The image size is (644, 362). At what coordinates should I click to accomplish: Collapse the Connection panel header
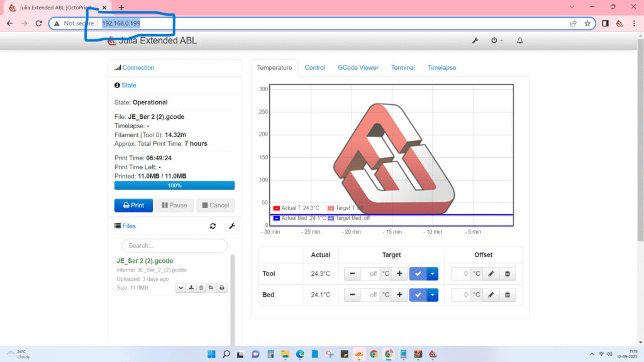[x=138, y=68]
